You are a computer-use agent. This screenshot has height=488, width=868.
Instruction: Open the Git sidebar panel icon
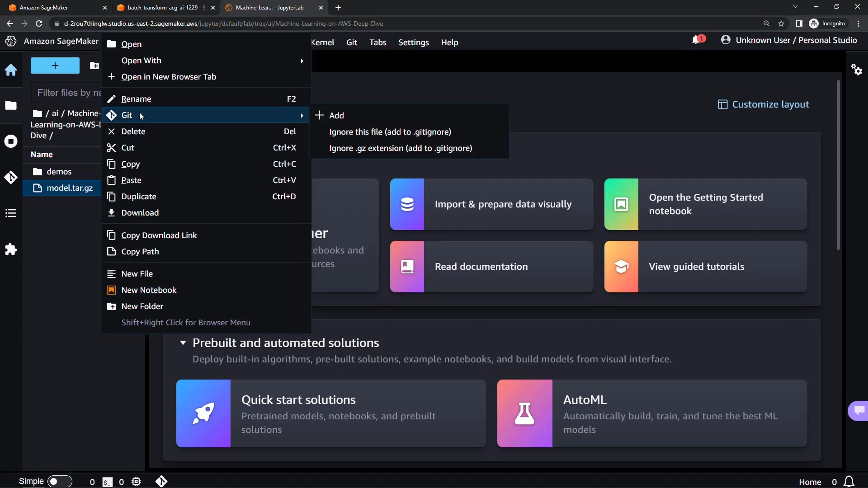pyautogui.click(x=11, y=177)
